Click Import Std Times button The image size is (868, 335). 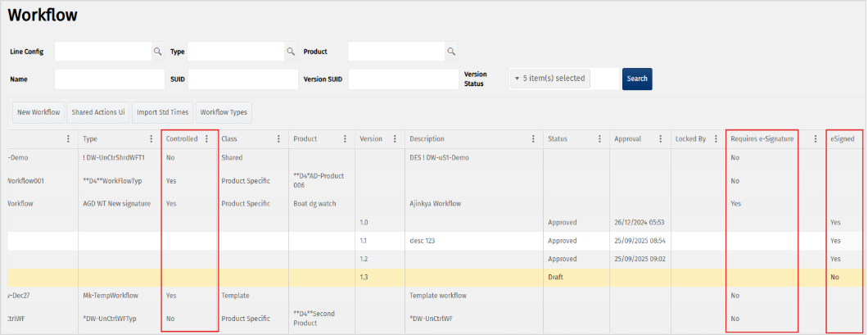(162, 112)
